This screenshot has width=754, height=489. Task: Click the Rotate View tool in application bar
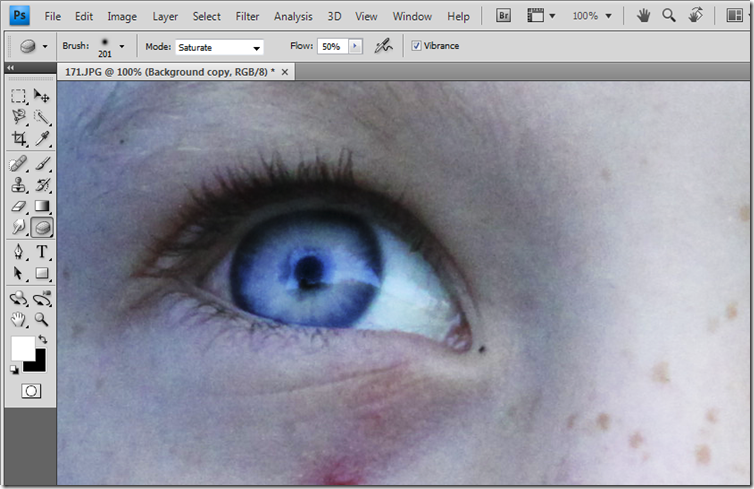(695, 16)
